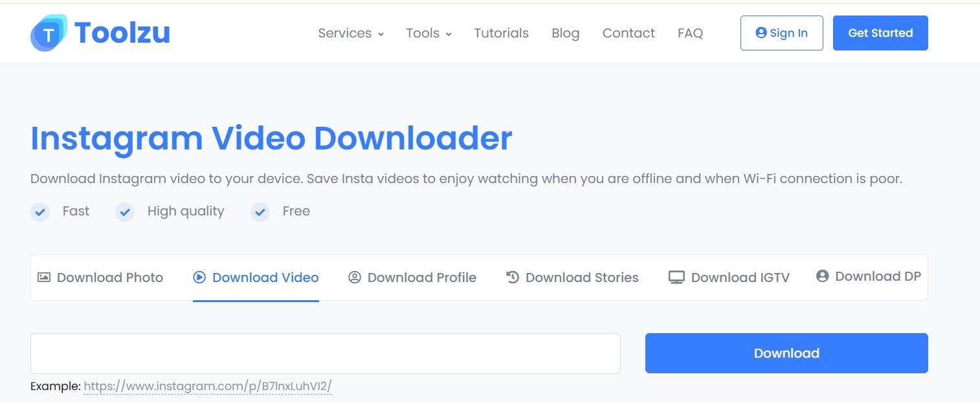This screenshot has height=403, width=980.
Task: Open the Tutorials page
Action: [501, 33]
